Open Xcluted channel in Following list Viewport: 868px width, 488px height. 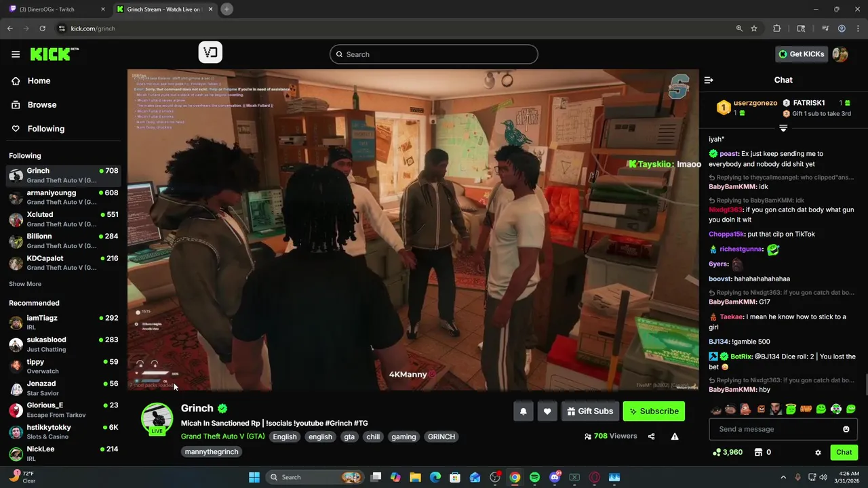click(64, 219)
